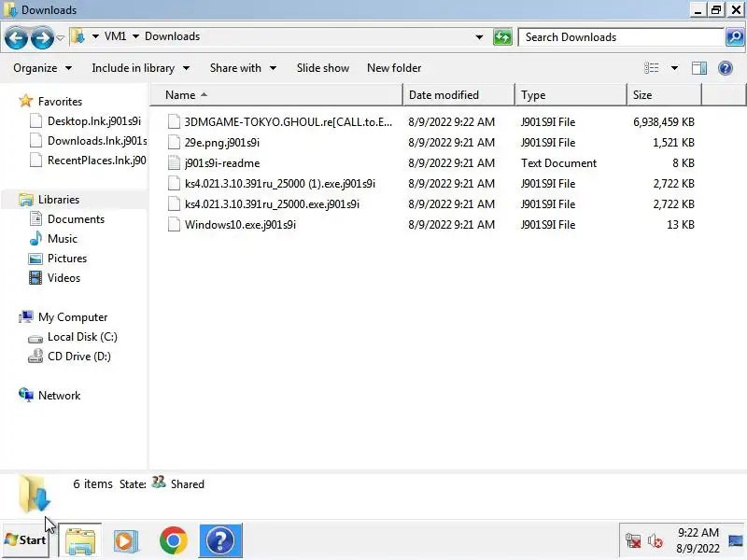Select the 3DMGAME-TOKYO.GHOUL file
The height and width of the screenshot is (560, 747).
pos(289,122)
